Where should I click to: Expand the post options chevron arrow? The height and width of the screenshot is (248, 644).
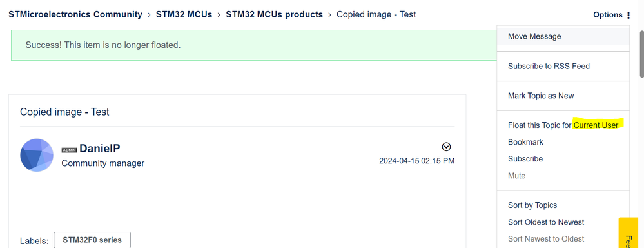(446, 147)
